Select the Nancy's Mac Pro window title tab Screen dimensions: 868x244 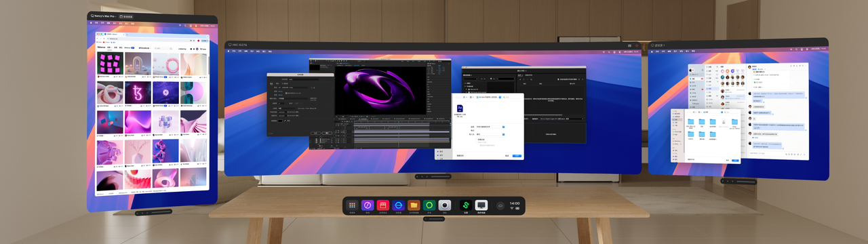point(104,16)
